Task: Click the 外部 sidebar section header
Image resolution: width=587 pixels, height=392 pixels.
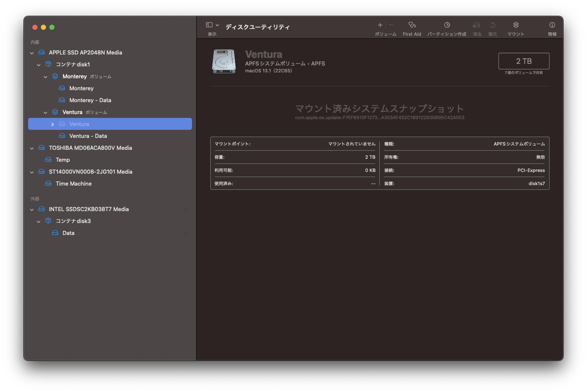Action: pyautogui.click(x=35, y=199)
